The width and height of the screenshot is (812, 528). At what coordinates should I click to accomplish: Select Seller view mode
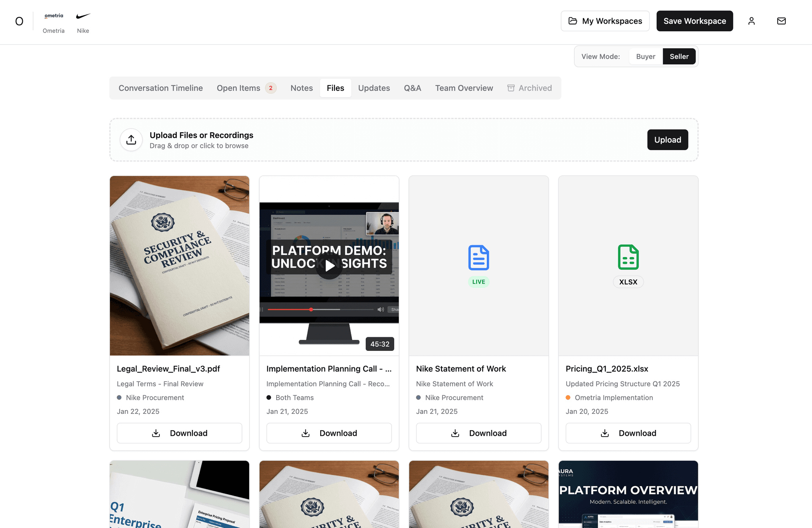pyautogui.click(x=679, y=57)
